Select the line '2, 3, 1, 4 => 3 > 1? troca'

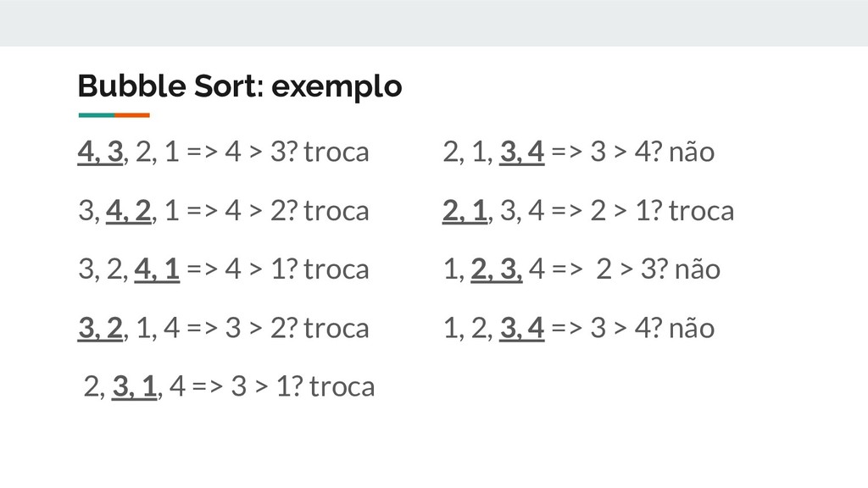coord(229,386)
